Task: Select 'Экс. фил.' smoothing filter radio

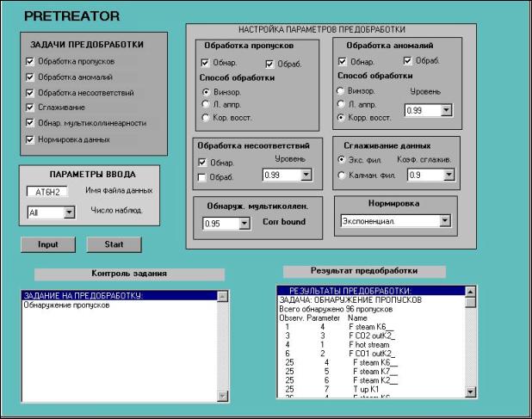Action: [x=342, y=159]
